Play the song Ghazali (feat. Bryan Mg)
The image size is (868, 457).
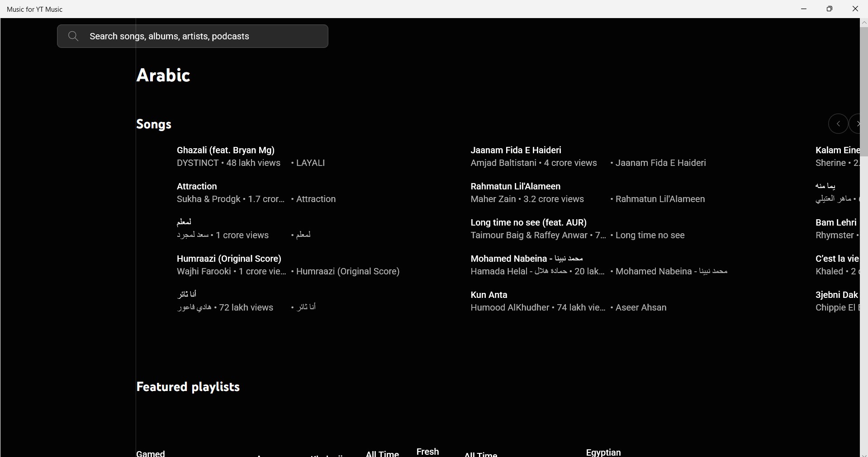[226, 150]
